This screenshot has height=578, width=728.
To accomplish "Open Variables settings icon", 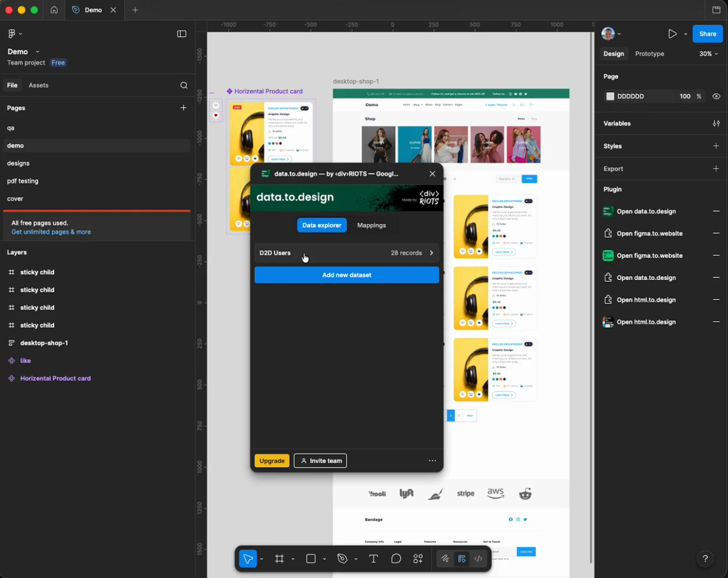I will 716,124.
